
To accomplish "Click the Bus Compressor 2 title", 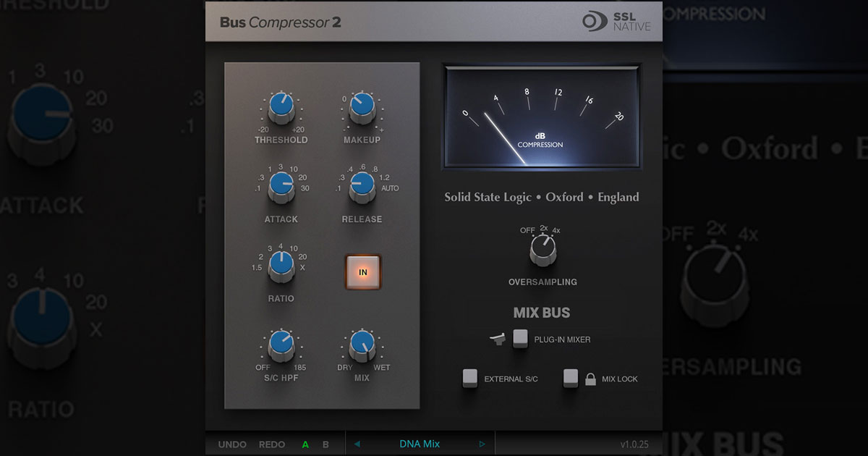I will point(281,22).
